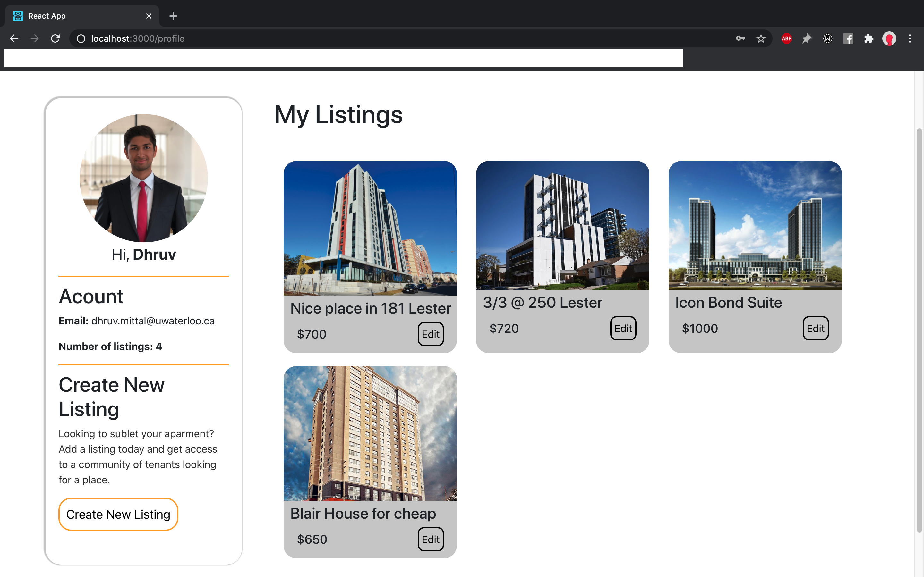Close the React App tab
Viewport: 924px width, 577px height.
point(149,16)
